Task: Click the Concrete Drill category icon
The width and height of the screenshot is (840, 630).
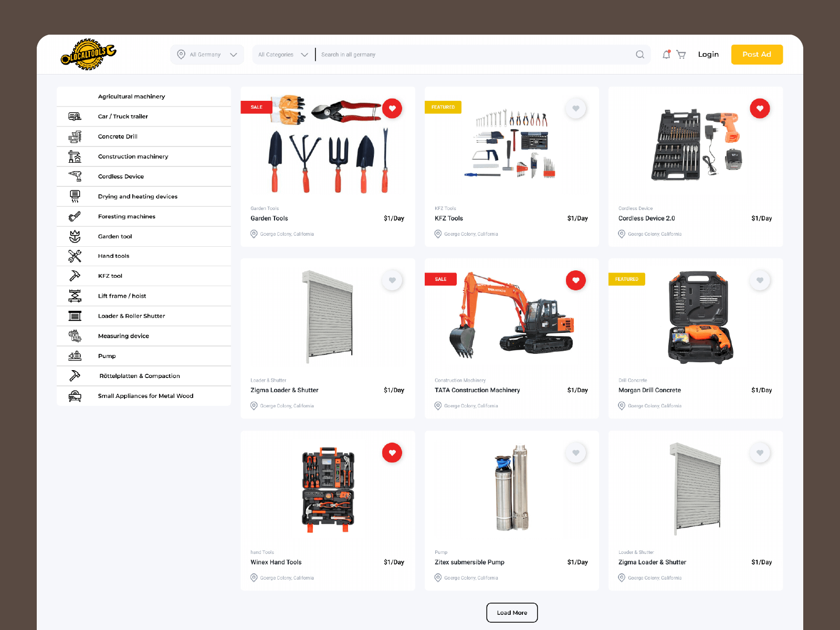Action: pyautogui.click(x=75, y=136)
